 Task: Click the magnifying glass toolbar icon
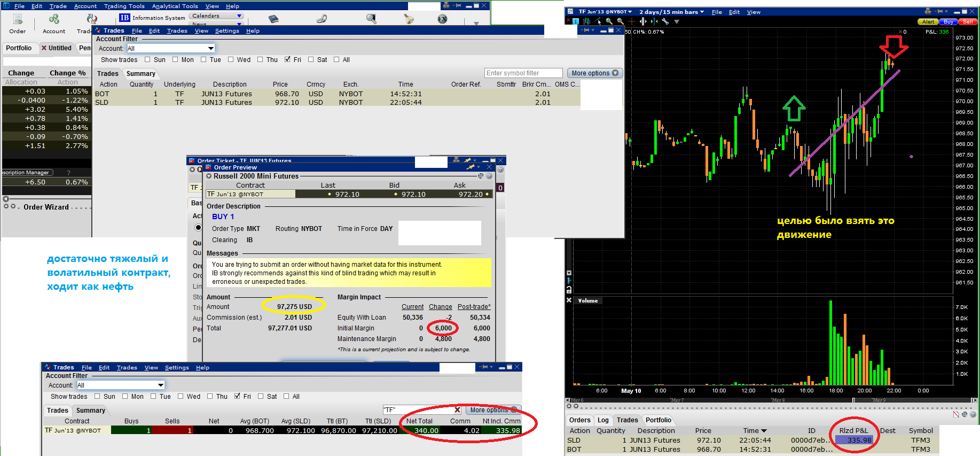tap(371, 19)
